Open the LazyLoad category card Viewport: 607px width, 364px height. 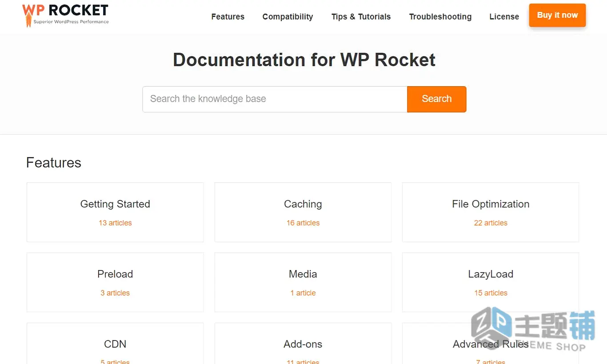[x=491, y=282]
